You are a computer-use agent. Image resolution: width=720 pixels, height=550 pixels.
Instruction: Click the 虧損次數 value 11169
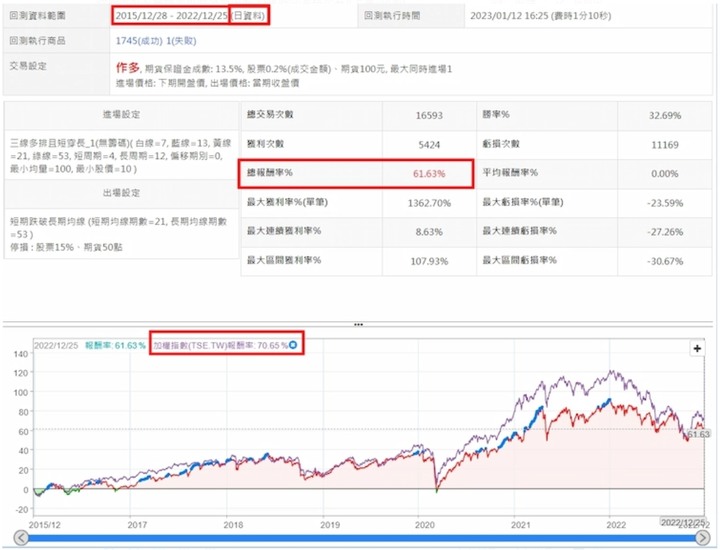tap(664, 145)
